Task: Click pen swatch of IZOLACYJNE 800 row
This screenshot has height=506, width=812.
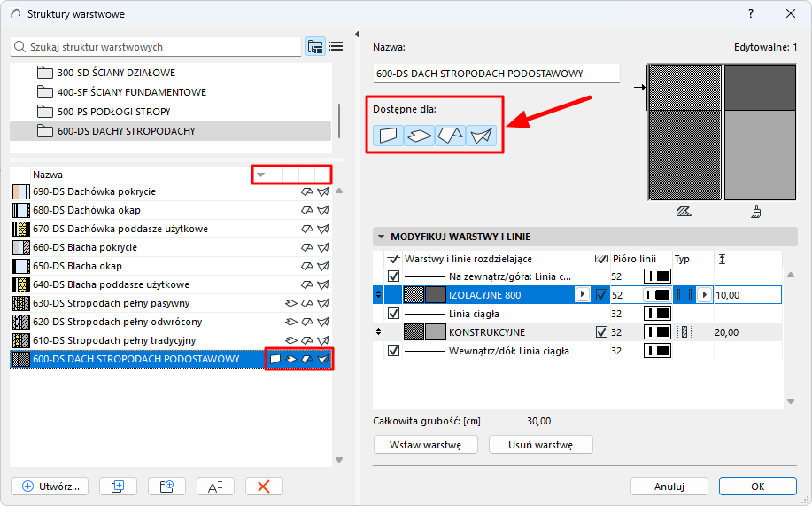Action: tap(657, 295)
